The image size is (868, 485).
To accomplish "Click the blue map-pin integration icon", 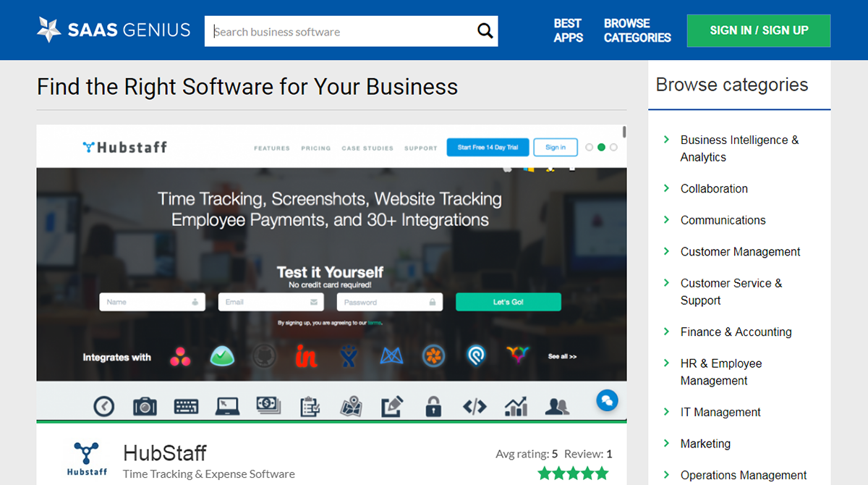I will click(476, 356).
